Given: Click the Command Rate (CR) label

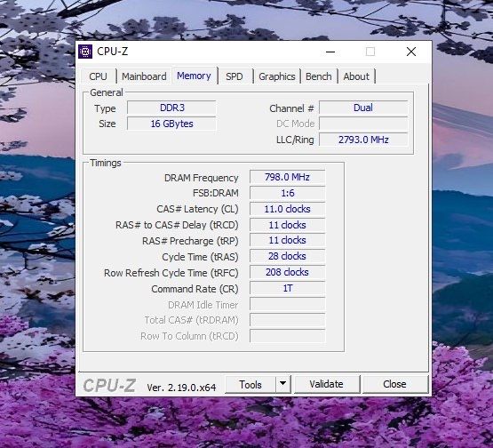Looking at the screenshot, I should [x=195, y=289].
